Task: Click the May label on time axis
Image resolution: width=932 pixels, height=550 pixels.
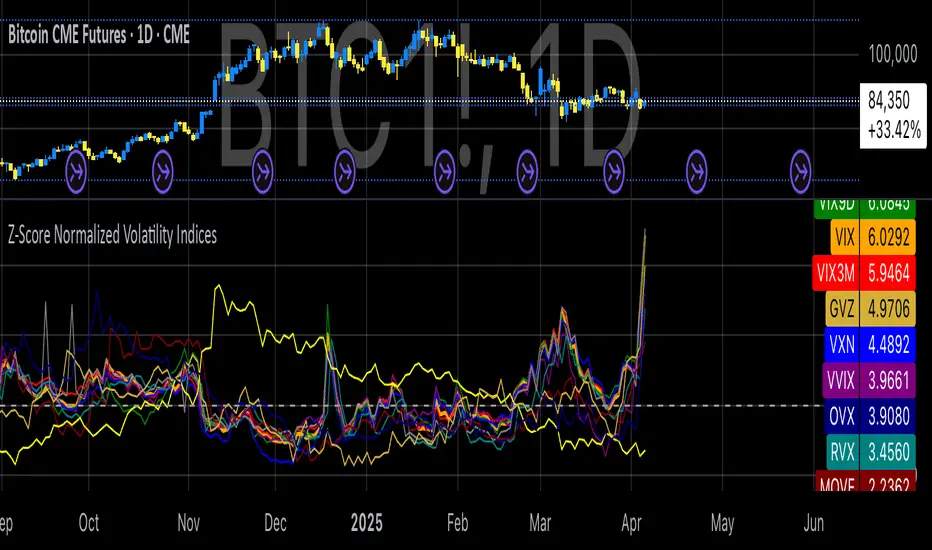Action: click(722, 523)
